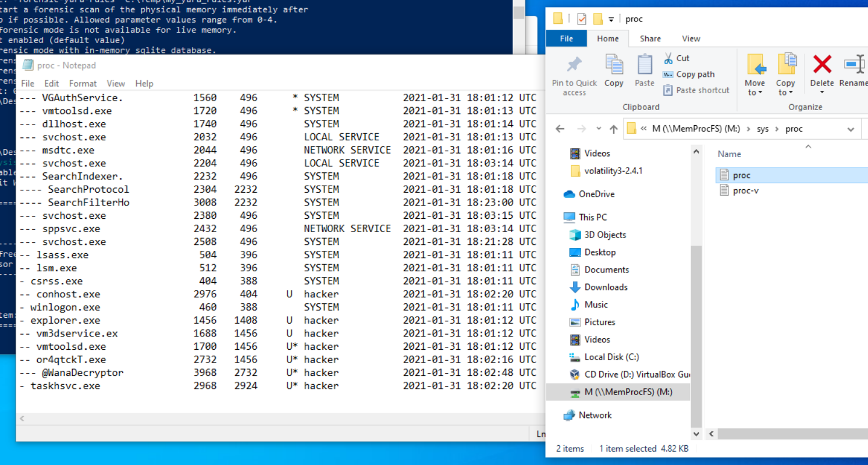868x465 pixels.
Task: Open Notepad Format menu
Action: pos(83,83)
